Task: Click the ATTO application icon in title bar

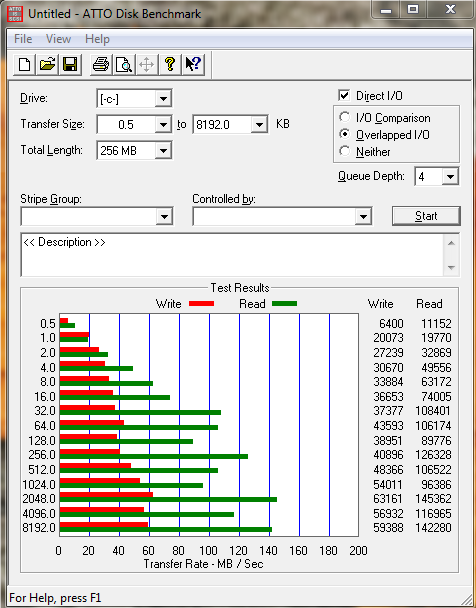Action: point(15,14)
